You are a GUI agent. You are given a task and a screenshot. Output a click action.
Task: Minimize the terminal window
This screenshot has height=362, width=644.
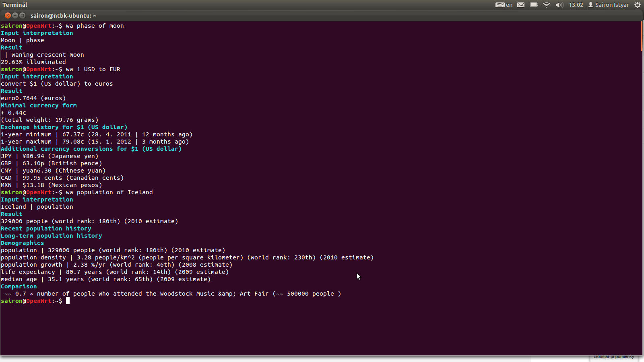tap(14, 15)
